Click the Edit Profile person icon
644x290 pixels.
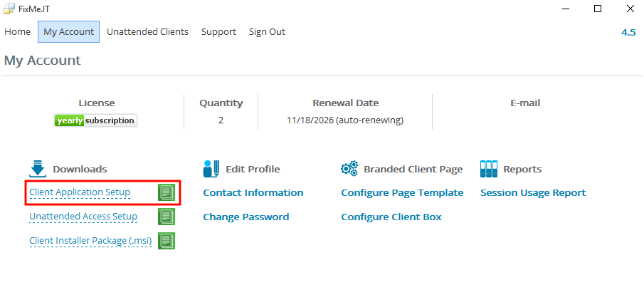211,169
